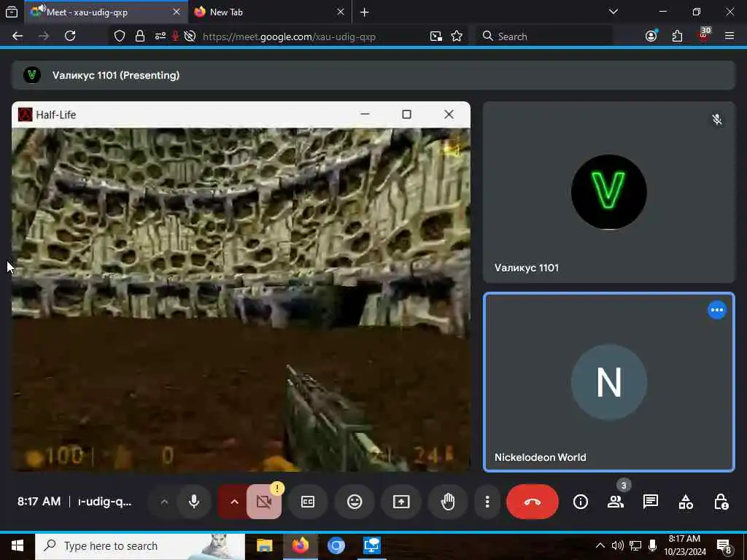Click the meet.google.com address bar URL
Image resolution: width=747 pixels, height=560 pixels.
[289, 36]
